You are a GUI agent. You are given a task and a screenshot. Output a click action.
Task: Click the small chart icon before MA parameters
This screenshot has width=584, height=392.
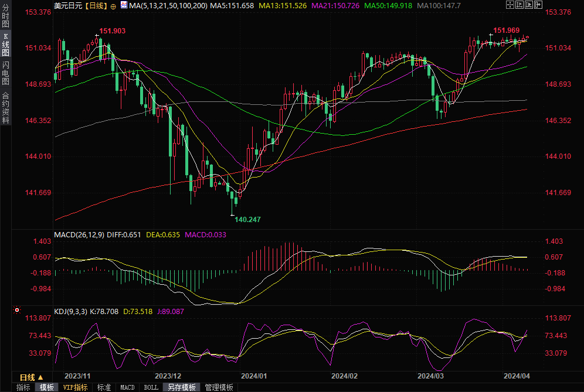(123, 5)
